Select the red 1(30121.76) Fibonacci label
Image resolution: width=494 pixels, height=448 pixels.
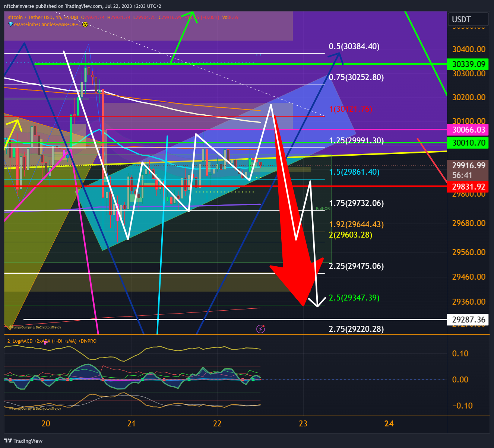point(351,109)
